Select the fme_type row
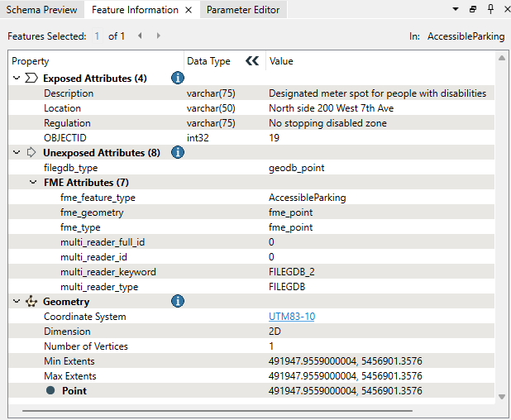The height and width of the screenshot is (420, 511). point(251,227)
